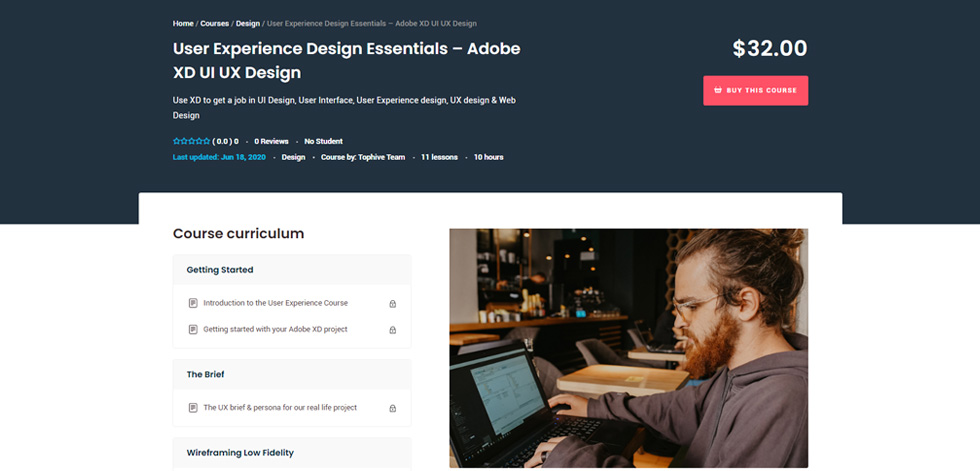Collapse The Brief section header

click(292, 374)
